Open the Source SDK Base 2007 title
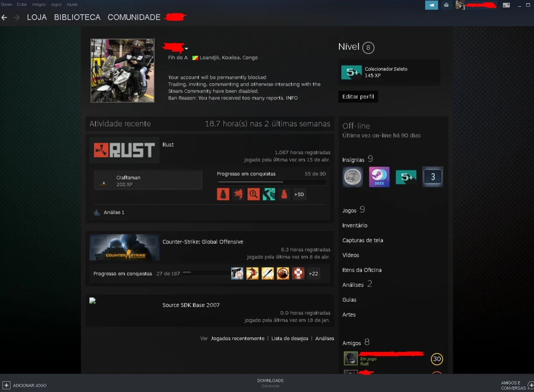Screen dimensions: 534x392 pyautogui.click(x=191, y=305)
